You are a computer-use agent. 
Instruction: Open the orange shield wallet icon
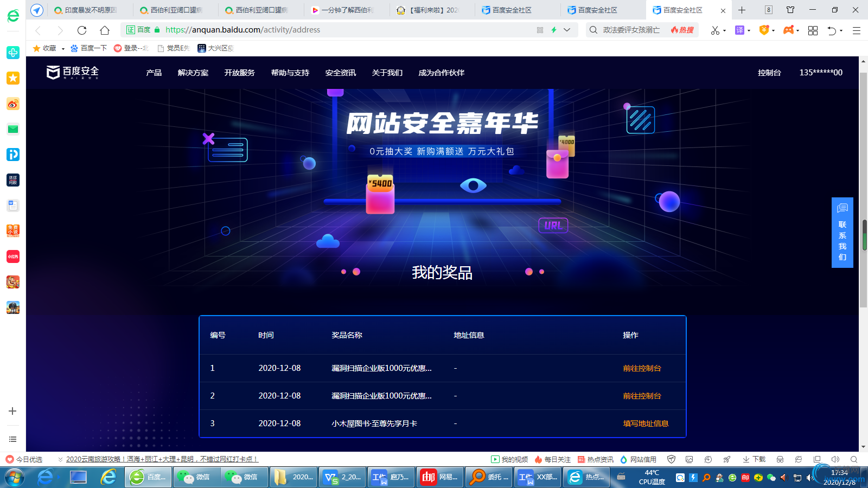click(x=764, y=30)
